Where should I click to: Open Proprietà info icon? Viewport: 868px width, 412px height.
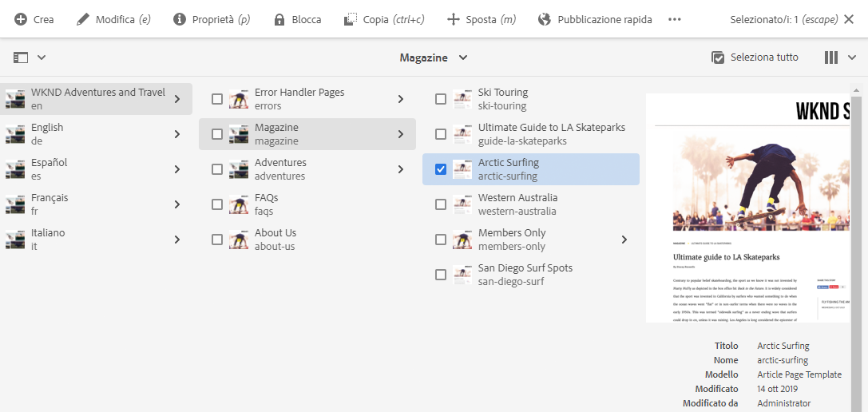(180, 19)
